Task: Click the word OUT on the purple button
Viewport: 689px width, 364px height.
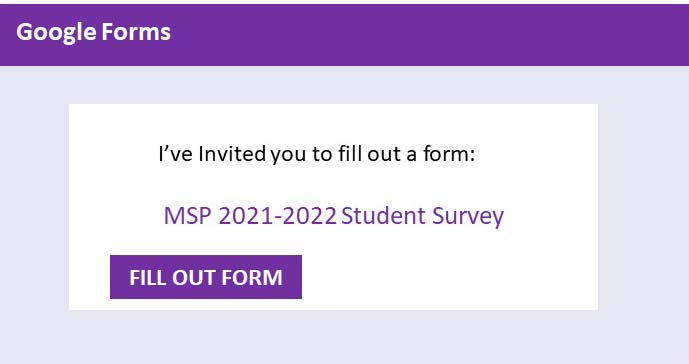Action: click(x=194, y=277)
